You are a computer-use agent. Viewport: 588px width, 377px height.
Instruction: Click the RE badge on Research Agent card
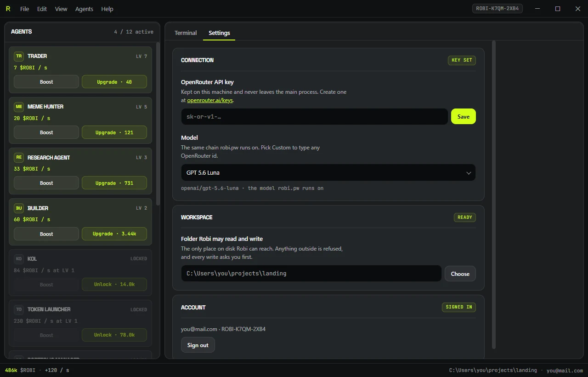click(19, 157)
